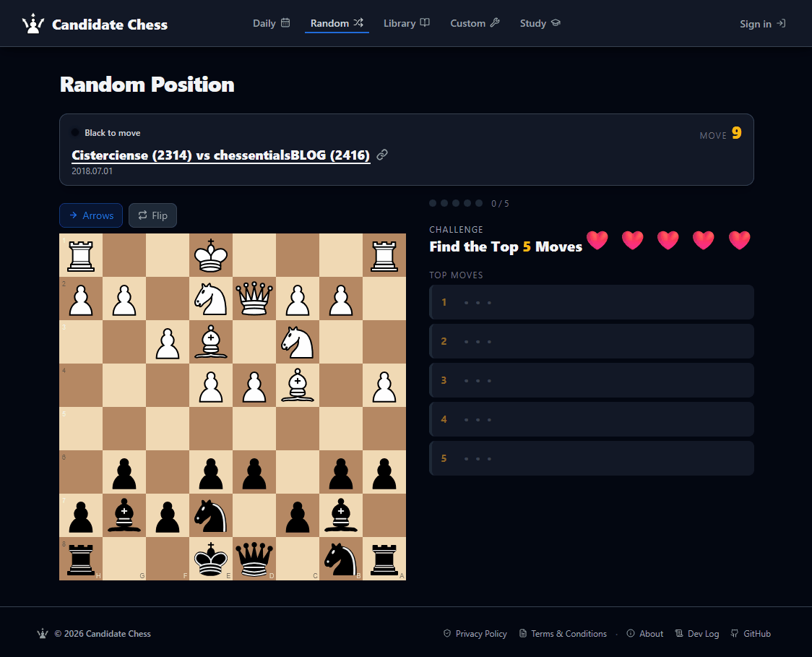Go to the Custom tab
The width and height of the screenshot is (812, 657).
pyautogui.click(x=475, y=23)
